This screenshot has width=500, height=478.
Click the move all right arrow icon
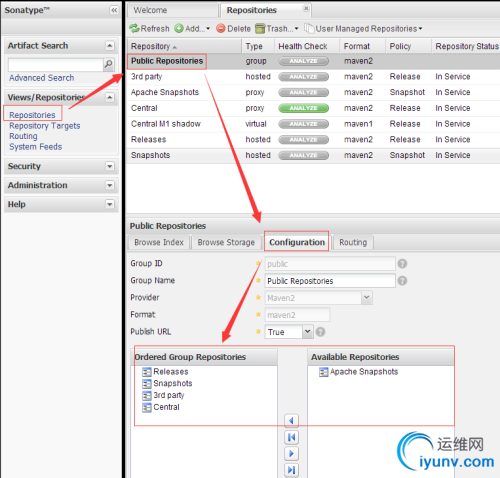coord(291,470)
